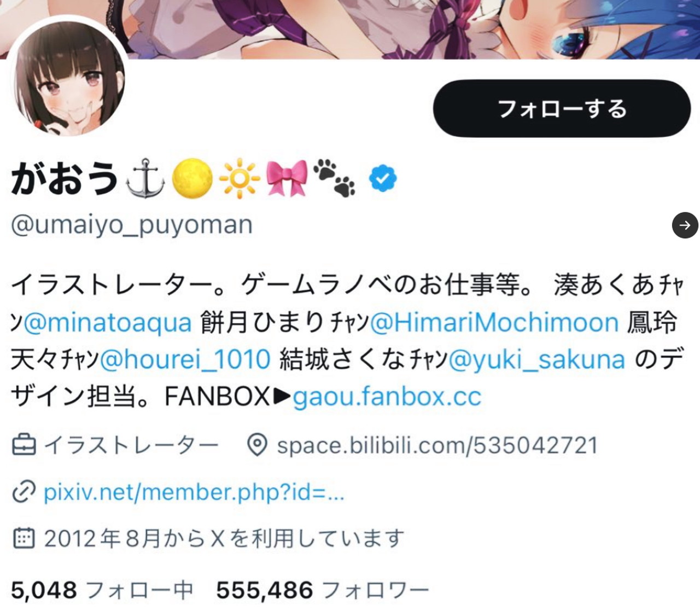Open the @HimariMochimoon mention link

point(494,322)
